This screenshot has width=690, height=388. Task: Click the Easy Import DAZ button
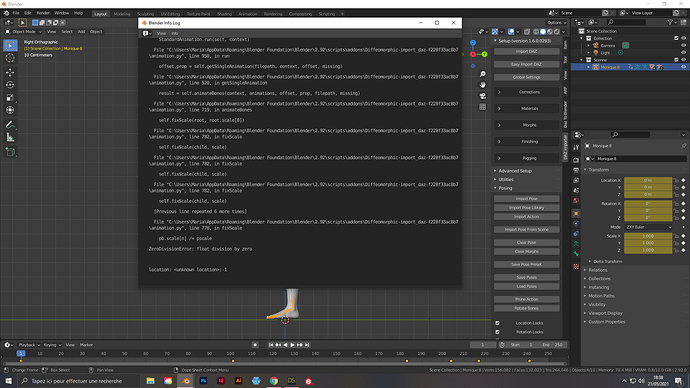527,64
